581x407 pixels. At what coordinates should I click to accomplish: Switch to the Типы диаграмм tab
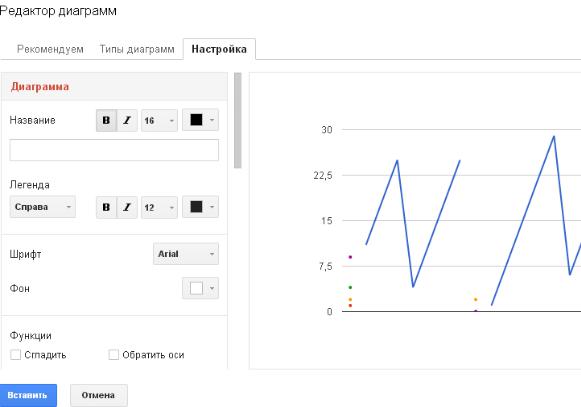(x=137, y=49)
